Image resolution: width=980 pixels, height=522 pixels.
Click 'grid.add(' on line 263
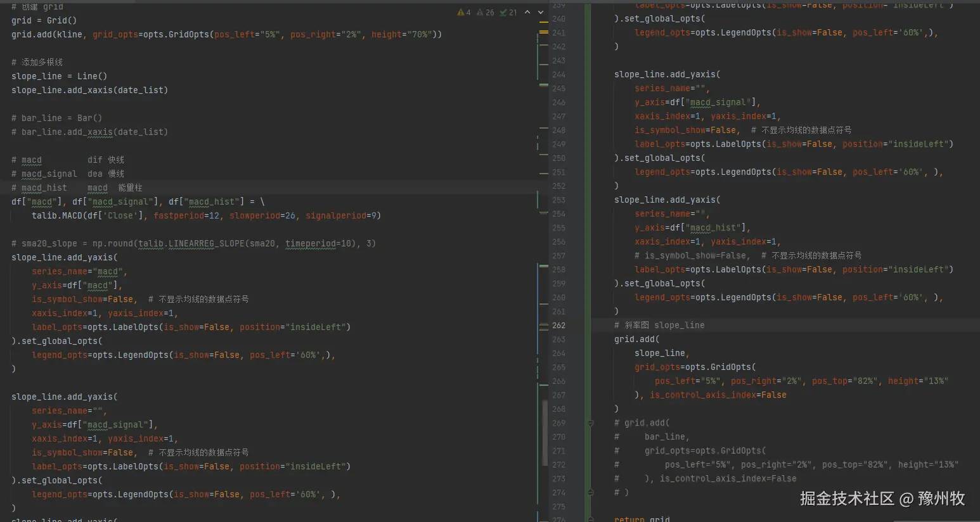(x=637, y=339)
